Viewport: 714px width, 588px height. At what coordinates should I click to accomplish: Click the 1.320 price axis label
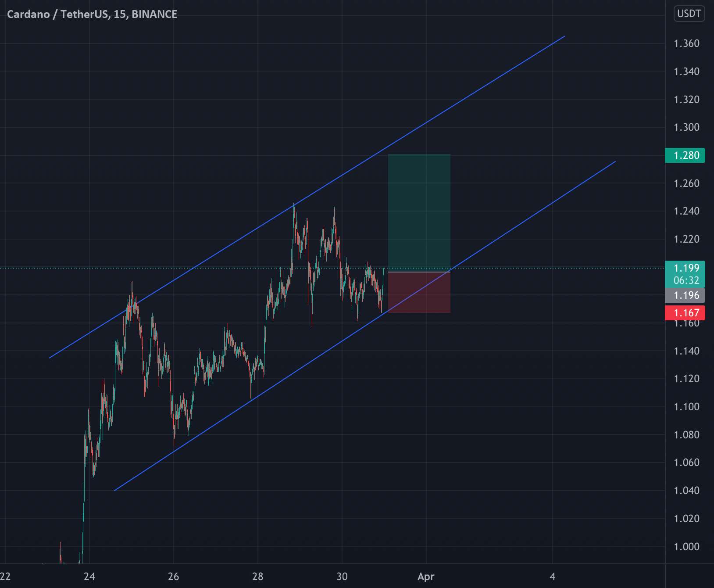pos(686,100)
